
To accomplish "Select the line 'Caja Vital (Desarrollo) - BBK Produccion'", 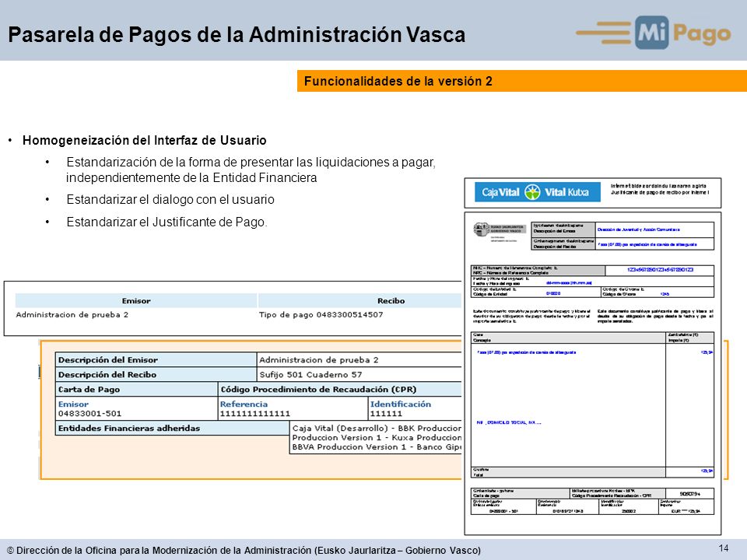I will point(377,428).
